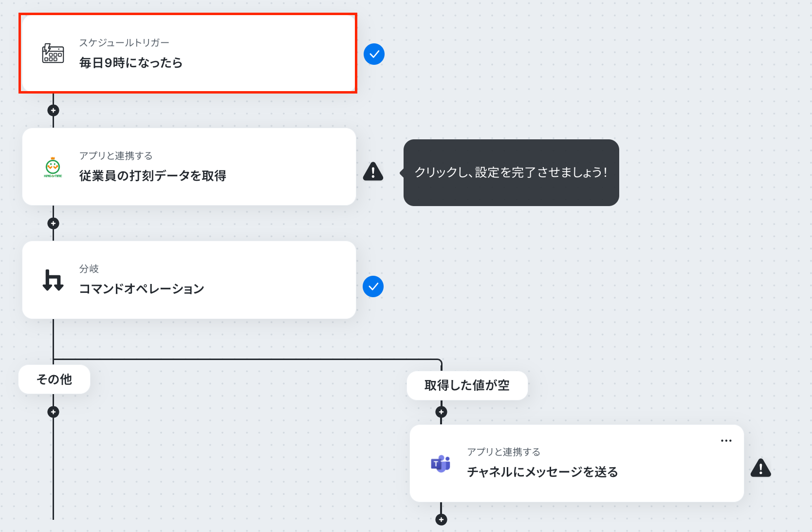
Task: Click the Microsoft Teams icon
Action: click(x=441, y=463)
